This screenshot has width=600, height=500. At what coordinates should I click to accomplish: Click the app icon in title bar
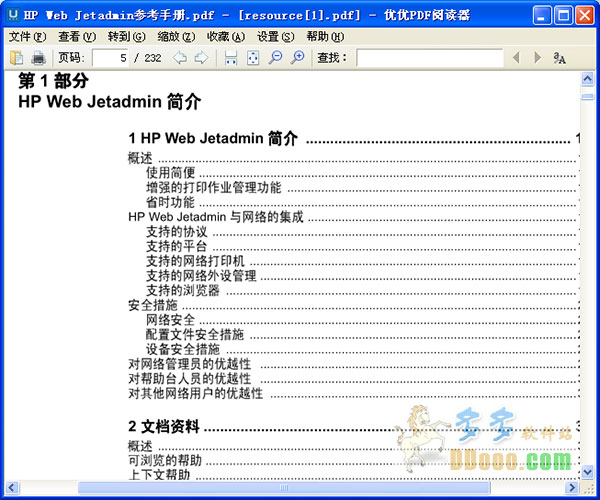click(13, 15)
